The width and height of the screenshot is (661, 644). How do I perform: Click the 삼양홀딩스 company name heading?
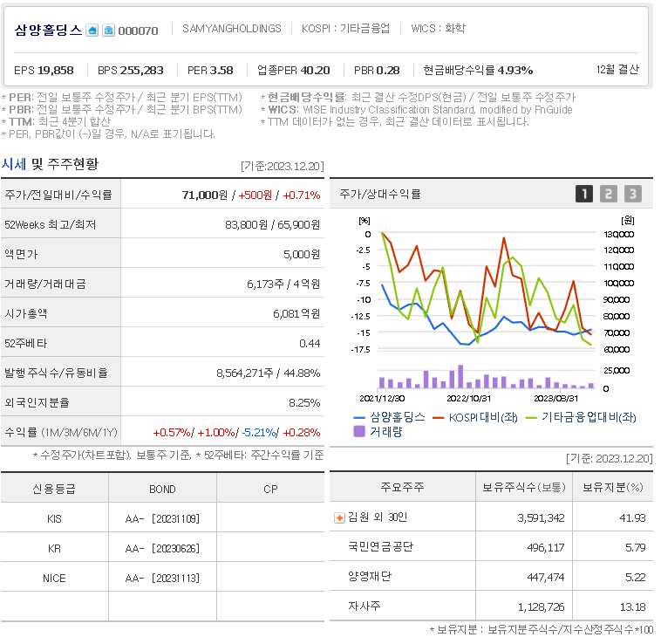[x=48, y=31]
